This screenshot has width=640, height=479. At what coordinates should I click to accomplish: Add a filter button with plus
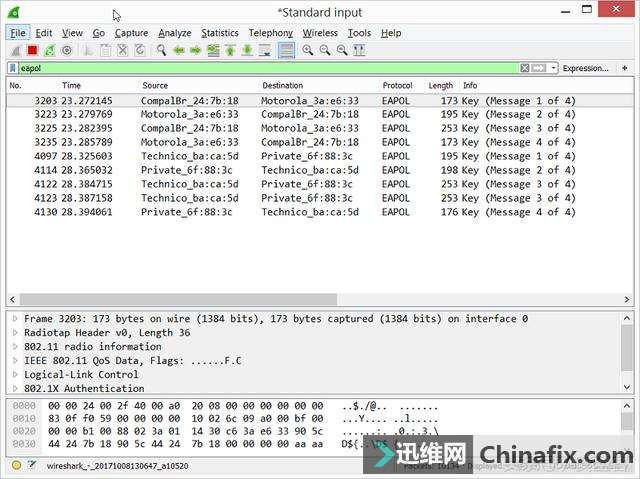pyautogui.click(x=625, y=68)
